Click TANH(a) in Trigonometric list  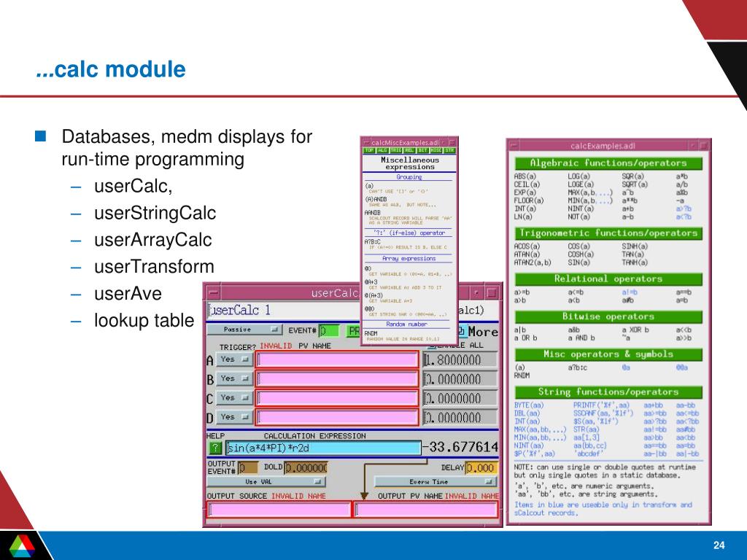(x=635, y=262)
